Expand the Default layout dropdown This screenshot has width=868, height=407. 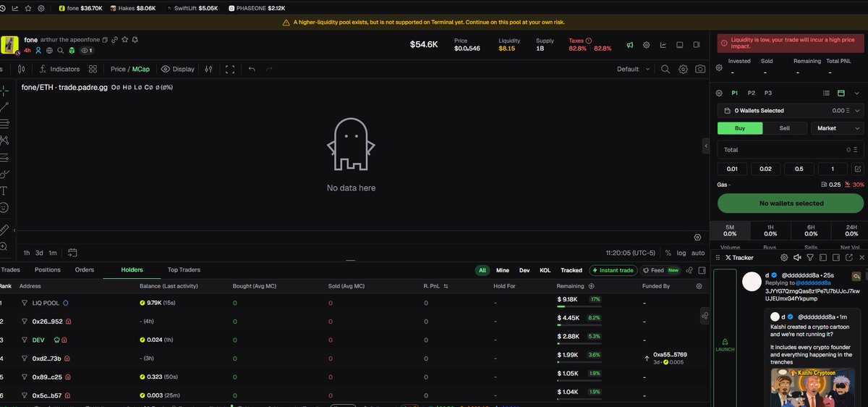(x=633, y=69)
